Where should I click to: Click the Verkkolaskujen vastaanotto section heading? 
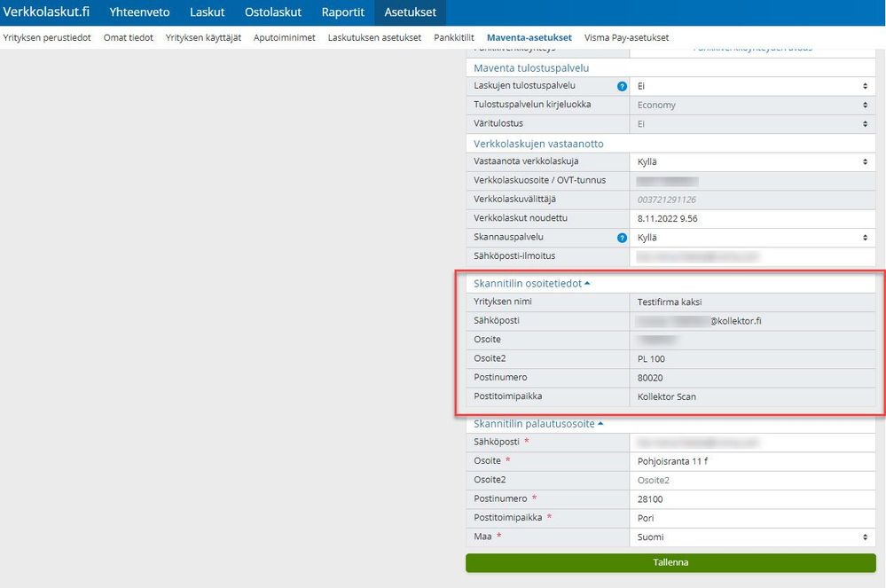click(x=538, y=144)
